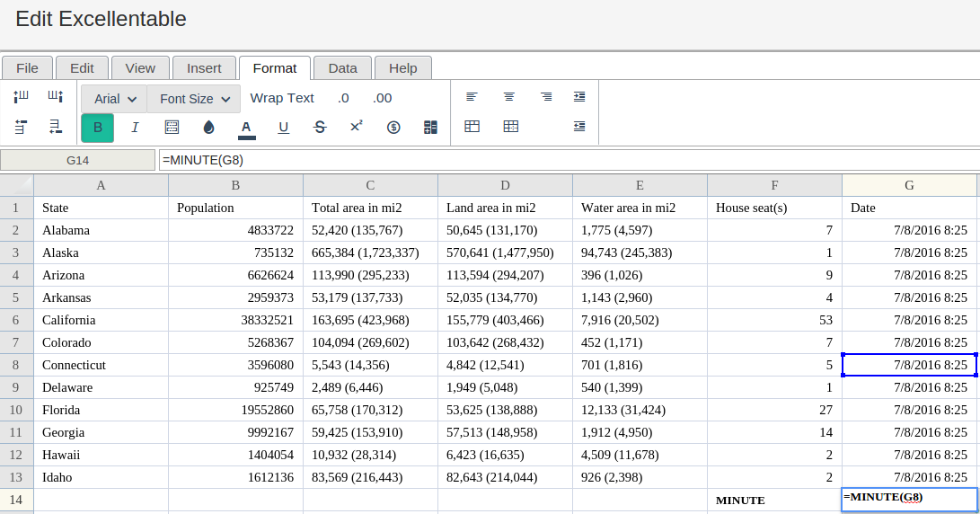980x514 pixels.
Task: Click the font color A icon
Action: 246,128
